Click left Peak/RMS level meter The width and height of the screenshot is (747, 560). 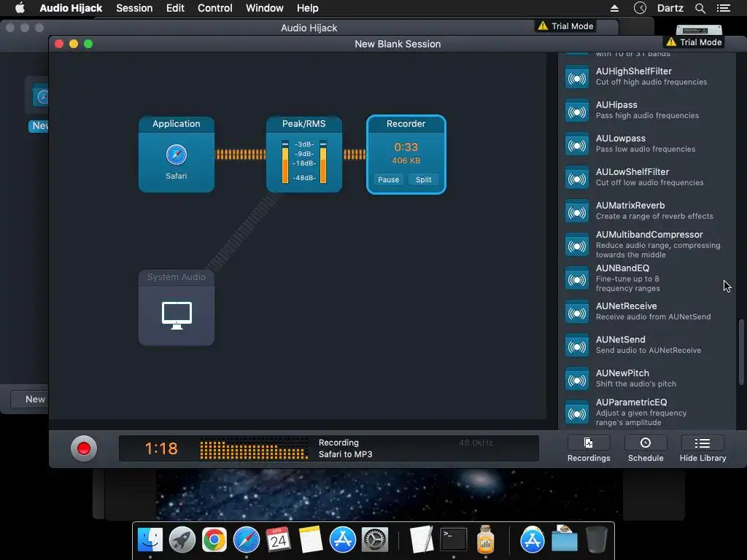[285, 162]
